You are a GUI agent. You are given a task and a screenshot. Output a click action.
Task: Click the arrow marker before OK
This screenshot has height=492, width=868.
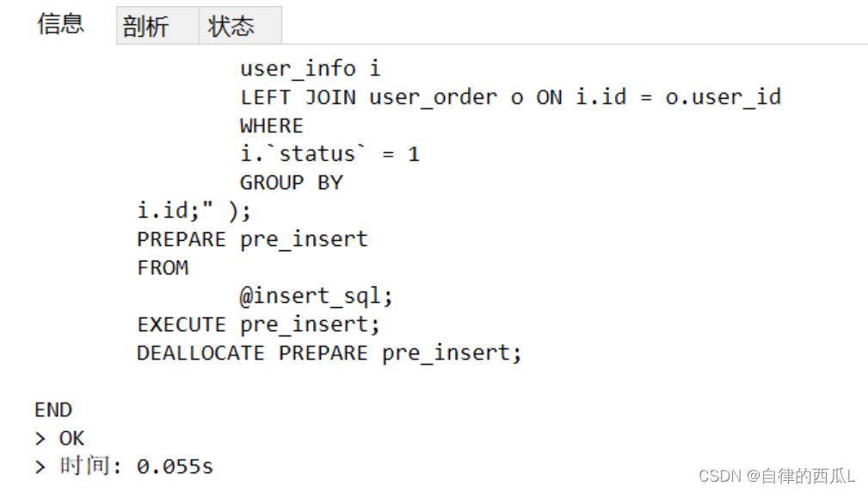(x=40, y=439)
